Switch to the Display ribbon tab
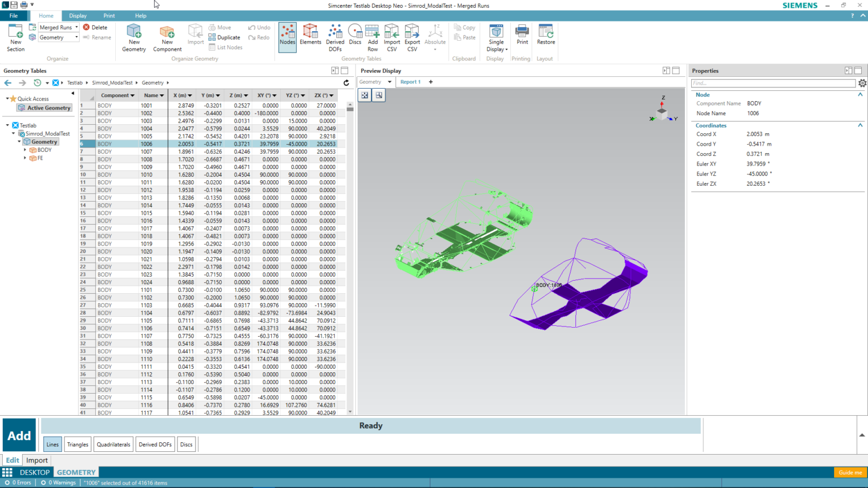 [x=78, y=15]
